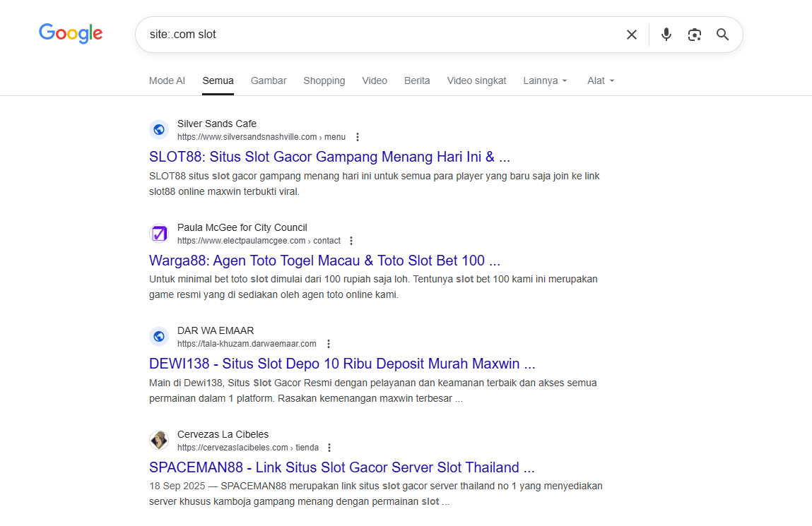
Task: Expand the Lainnya dropdown
Action: pos(545,80)
